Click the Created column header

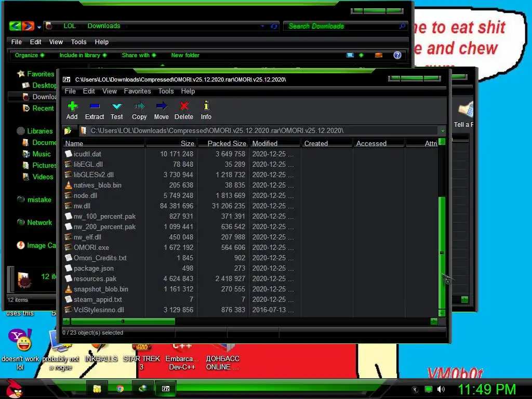coord(327,143)
